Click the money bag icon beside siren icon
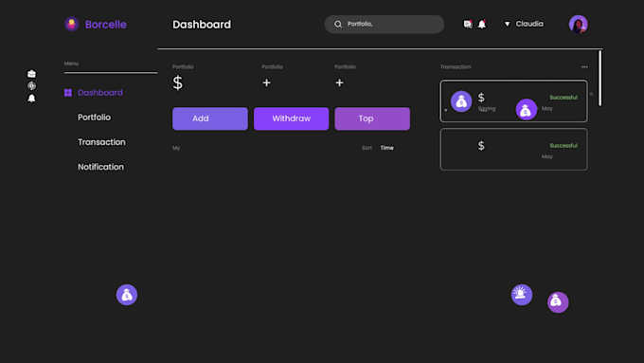 (x=558, y=302)
